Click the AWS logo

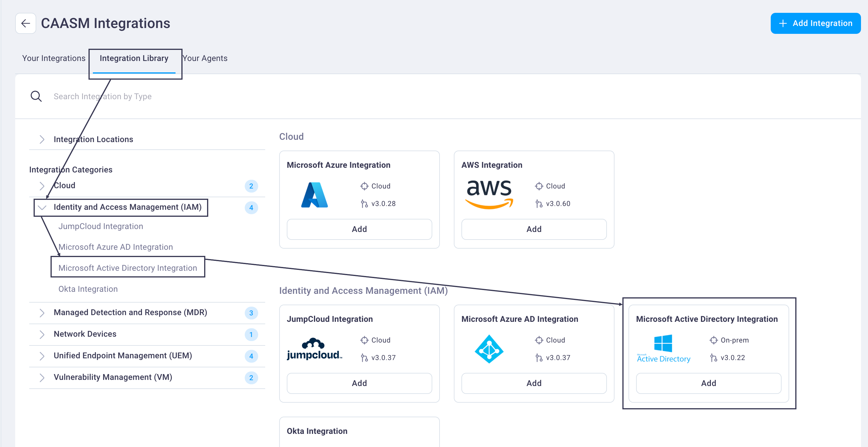click(489, 195)
